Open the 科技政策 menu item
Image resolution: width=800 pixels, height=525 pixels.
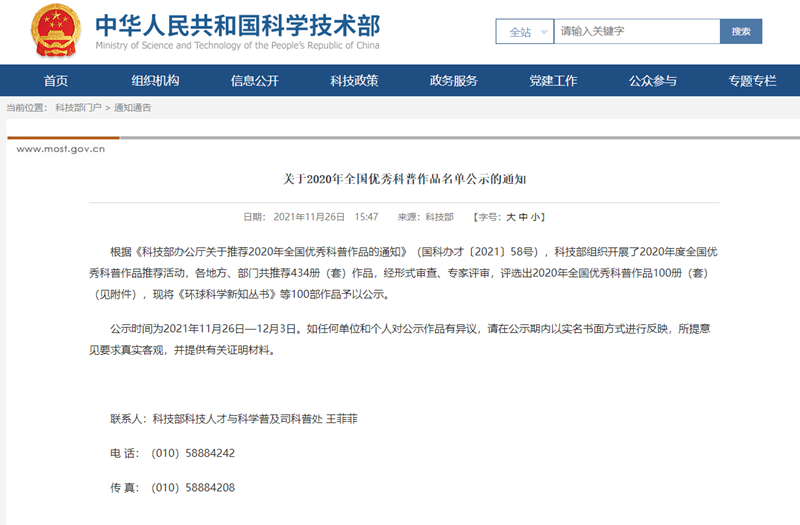354,81
